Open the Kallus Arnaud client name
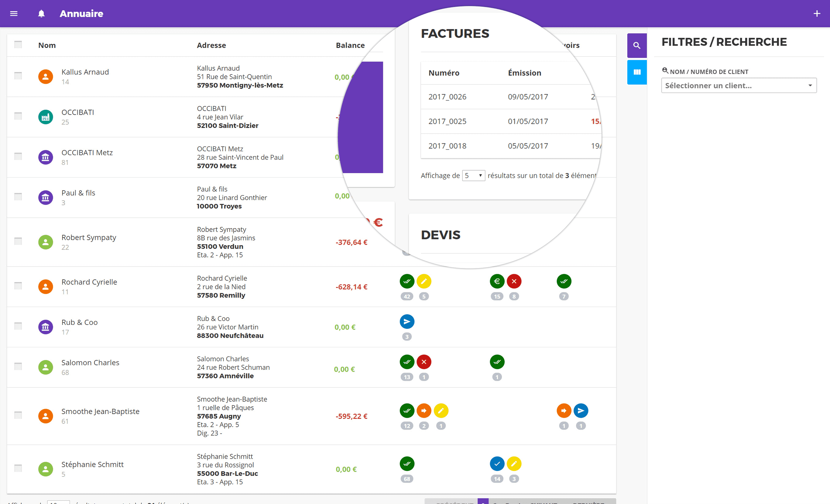Image resolution: width=830 pixels, height=504 pixels. pos(85,72)
